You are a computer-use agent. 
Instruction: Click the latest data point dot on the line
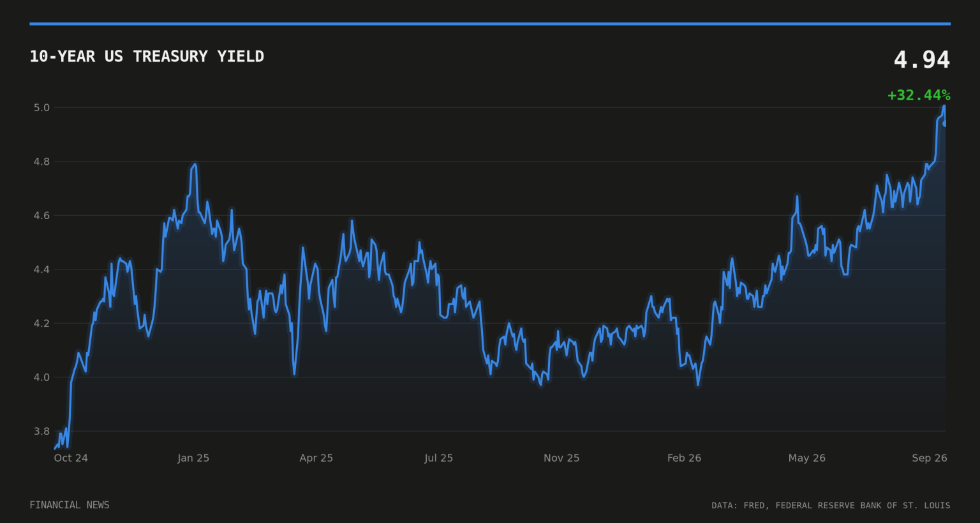pyautogui.click(x=945, y=124)
